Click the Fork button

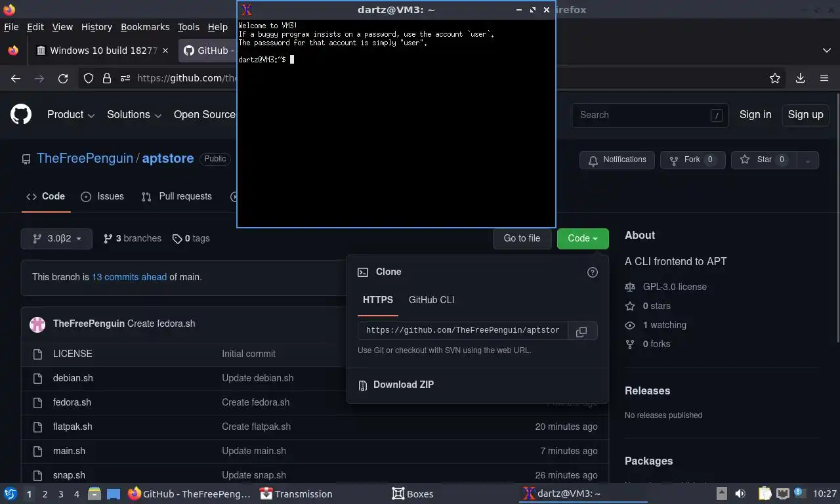[692, 160]
